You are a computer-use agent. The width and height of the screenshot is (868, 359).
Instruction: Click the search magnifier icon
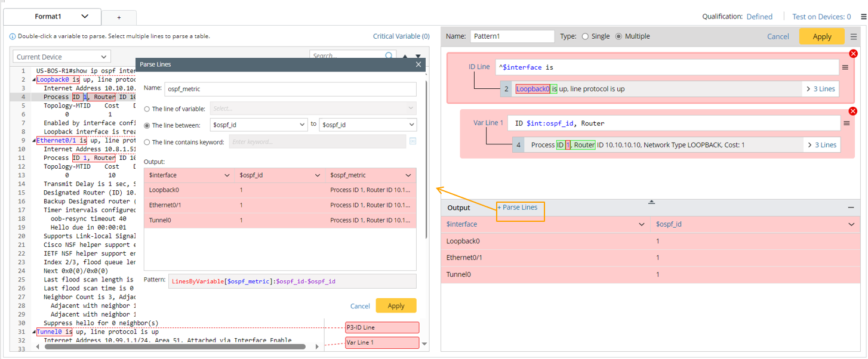click(x=389, y=56)
